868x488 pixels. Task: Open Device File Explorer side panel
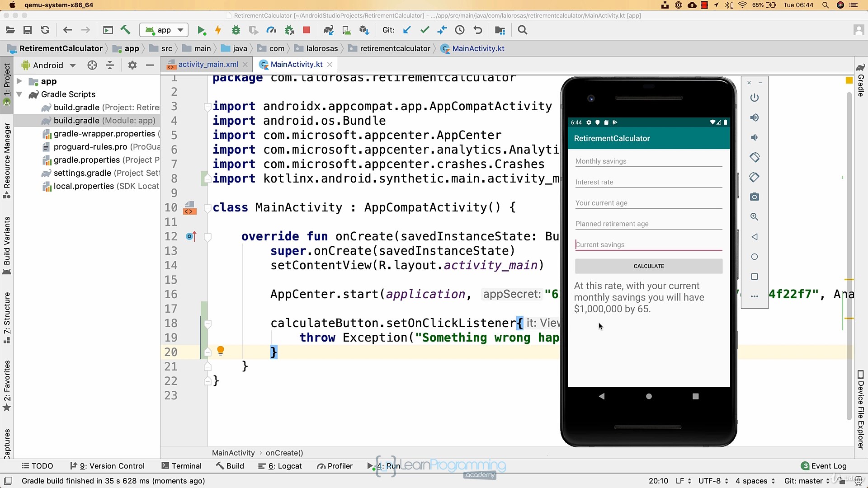(861, 410)
